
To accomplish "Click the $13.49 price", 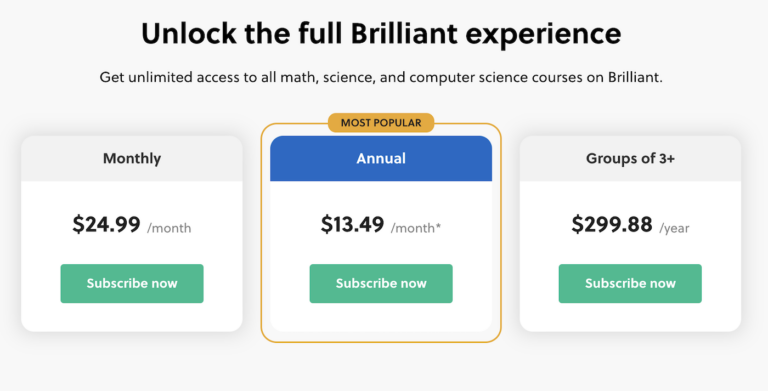I will click(x=352, y=225).
